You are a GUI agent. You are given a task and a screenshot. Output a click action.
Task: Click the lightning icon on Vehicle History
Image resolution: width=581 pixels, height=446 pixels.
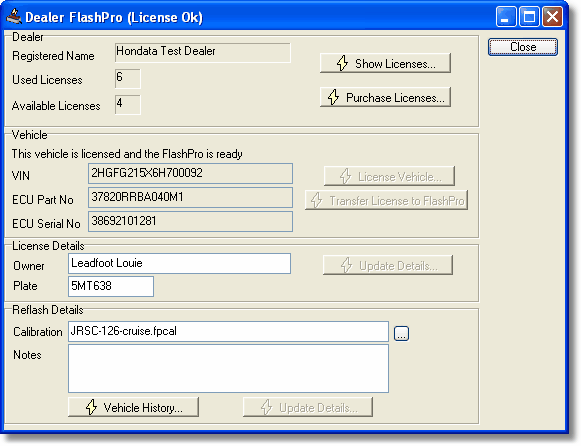tap(91, 407)
